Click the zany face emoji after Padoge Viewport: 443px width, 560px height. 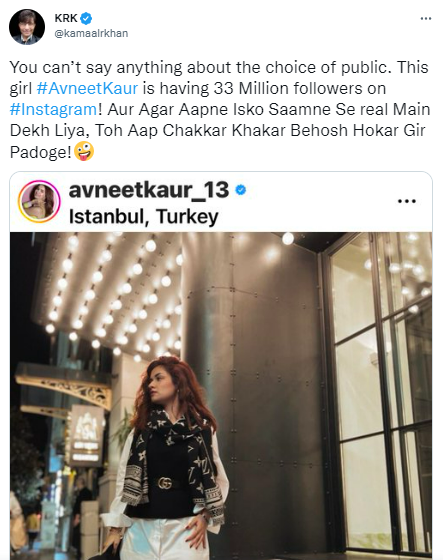[x=84, y=151]
